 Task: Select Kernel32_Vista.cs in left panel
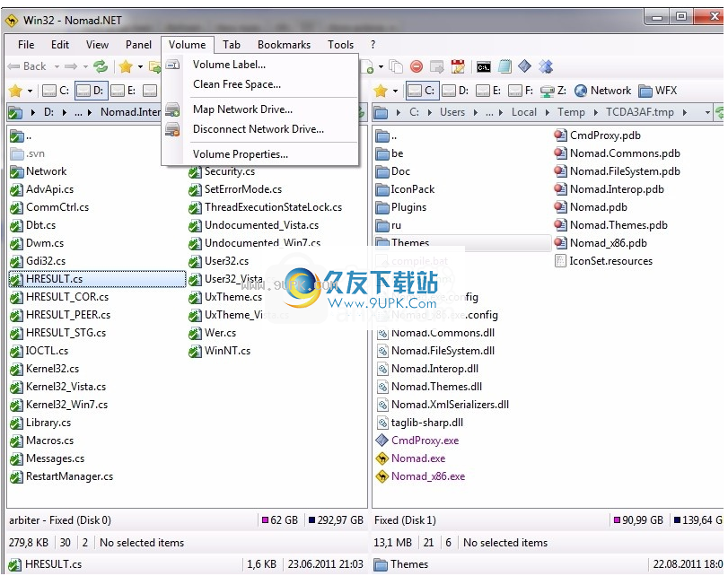click(x=58, y=387)
